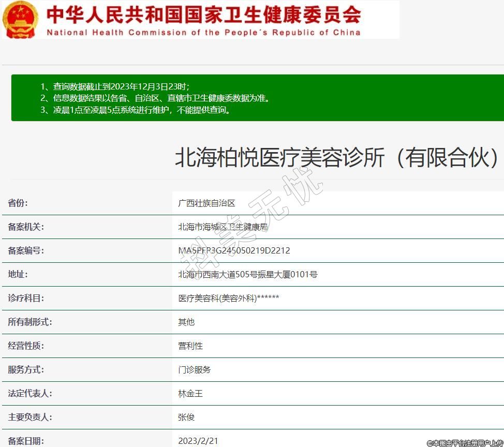Click the 省份 row label
The width and height of the screenshot is (504, 447).
18,203
